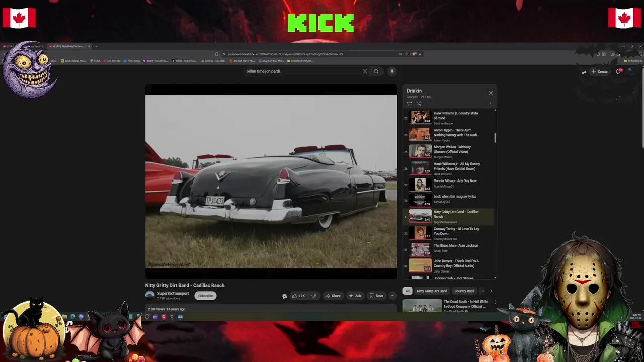Play All My Rowdy Friends Have Settled Down
This screenshot has height=362, width=644.
(x=449, y=168)
